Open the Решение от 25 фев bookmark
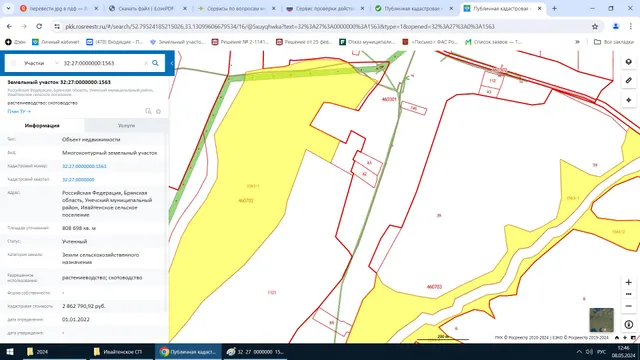 coord(304,42)
